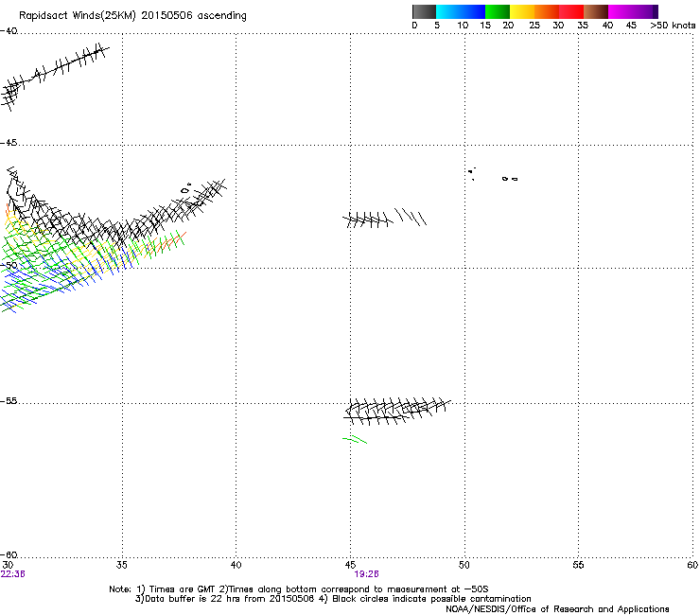The image size is (700, 615).
Task: Click the red 30-35 knots color band
Action: pyautogui.click(x=571, y=11)
